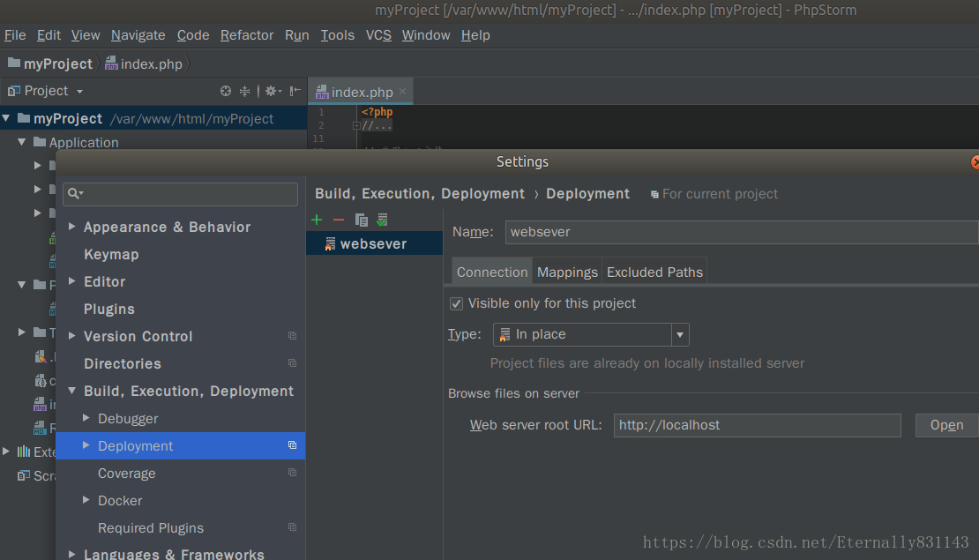Click index.php in the breadcrumb bar
Image resolution: width=979 pixels, height=560 pixels.
tap(145, 63)
